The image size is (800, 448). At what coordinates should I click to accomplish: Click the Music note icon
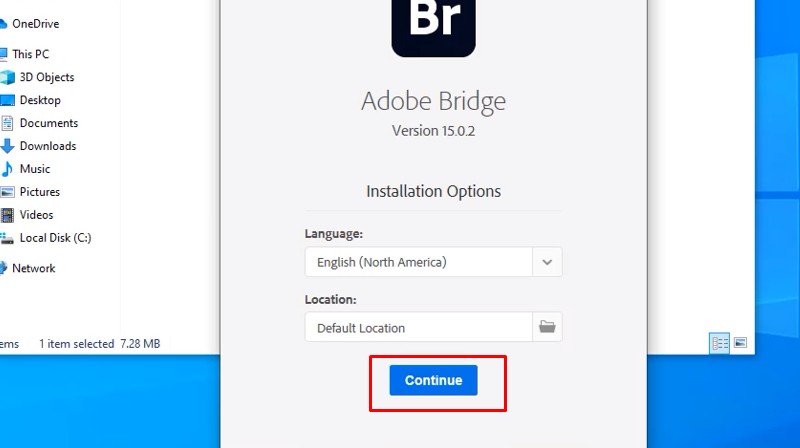point(8,169)
